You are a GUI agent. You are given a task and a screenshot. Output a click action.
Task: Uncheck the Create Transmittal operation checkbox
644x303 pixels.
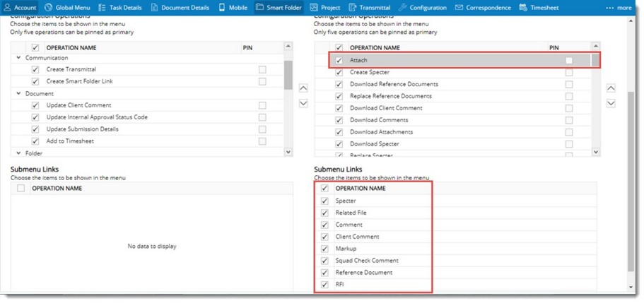[x=35, y=69]
